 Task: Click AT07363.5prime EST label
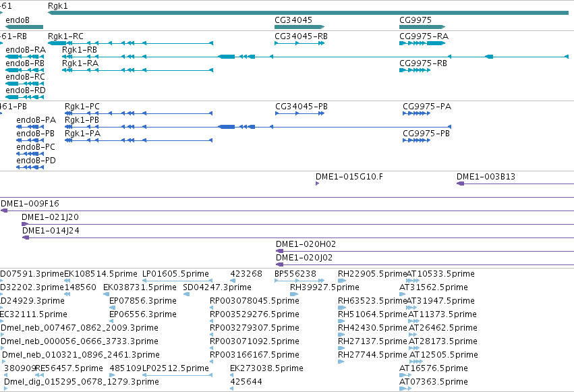pyautogui.click(x=434, y=382)
